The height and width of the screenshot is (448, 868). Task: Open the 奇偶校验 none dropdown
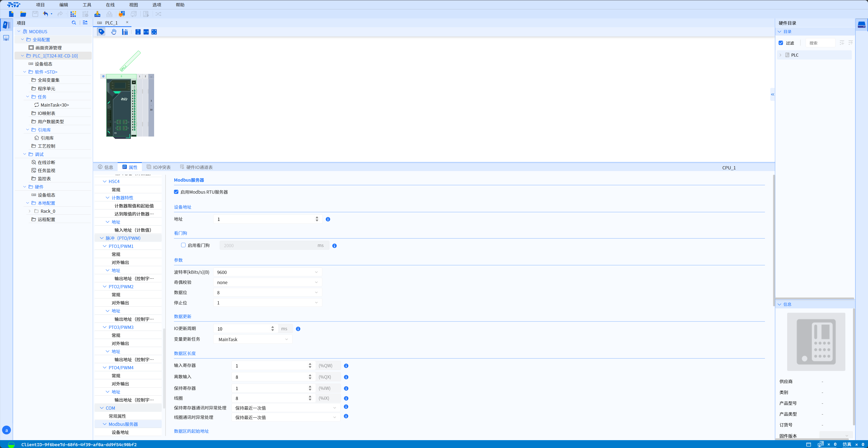(268, 282)
